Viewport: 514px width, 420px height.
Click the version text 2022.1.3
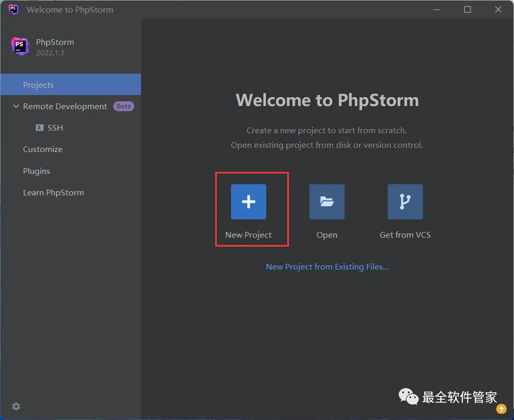click(x=50, y=53)
